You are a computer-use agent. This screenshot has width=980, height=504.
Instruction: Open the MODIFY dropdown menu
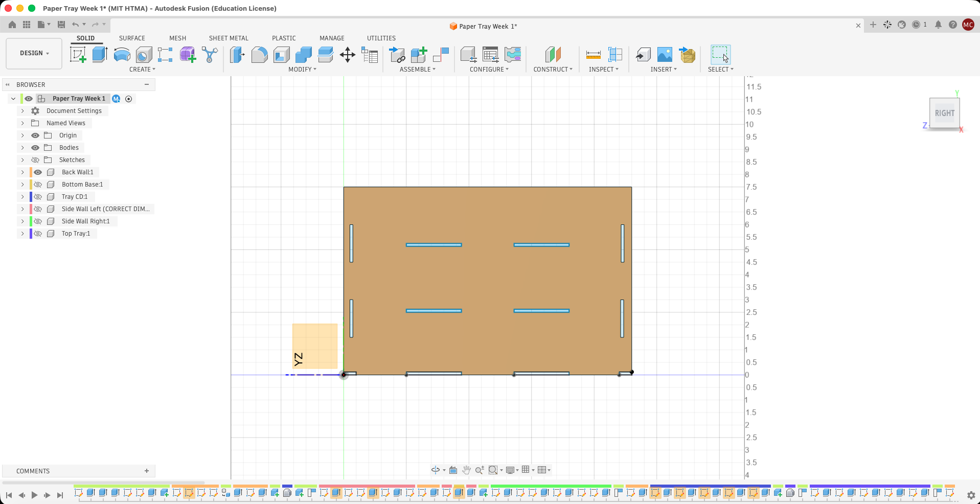click(302, 70)
